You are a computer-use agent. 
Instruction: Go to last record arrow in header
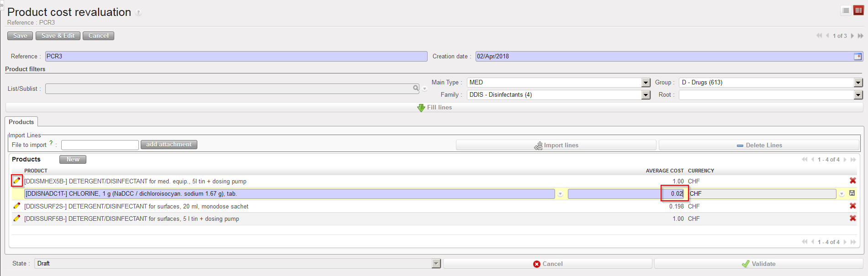click(x=860, y=36)
